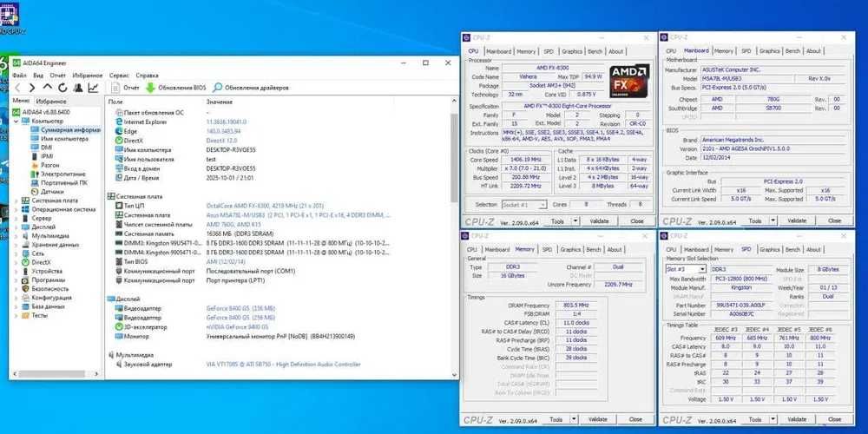Open the Файл menu in AIDA64
The image size is (868, 434).
pyautogui.click(x=19, y=76)
